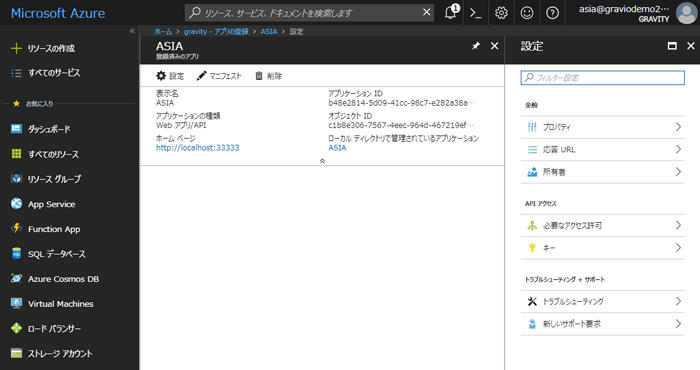Image resolution: width=700 pixels, height=370 pixels.
Task: Click the 削除 trash button
Action: point(269,76)
